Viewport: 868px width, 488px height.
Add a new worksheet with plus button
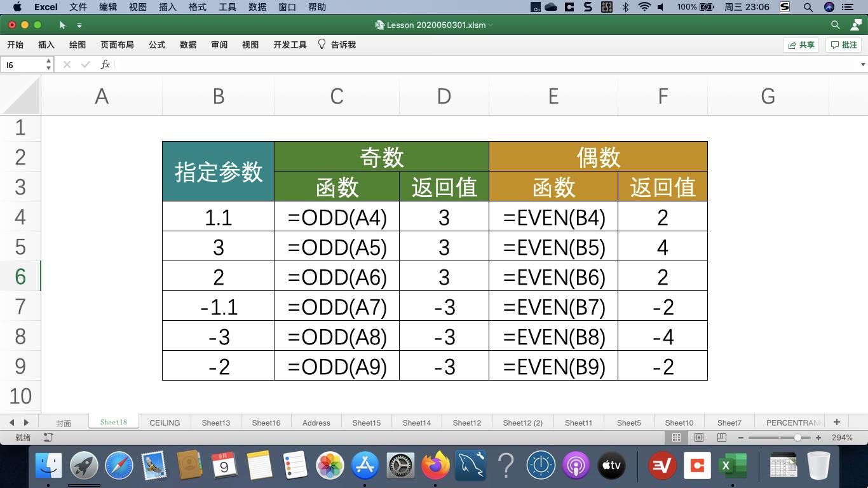coord(837,421)
